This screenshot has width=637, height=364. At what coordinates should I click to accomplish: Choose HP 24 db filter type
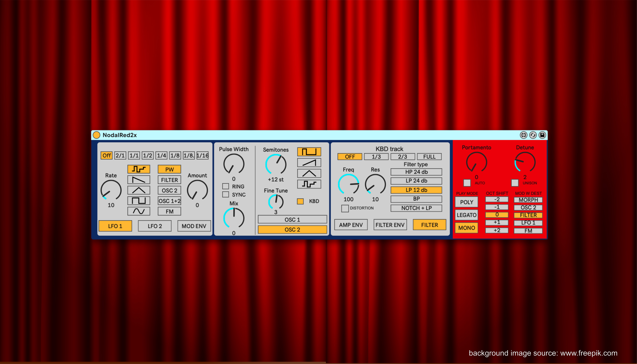click(416, 172)
